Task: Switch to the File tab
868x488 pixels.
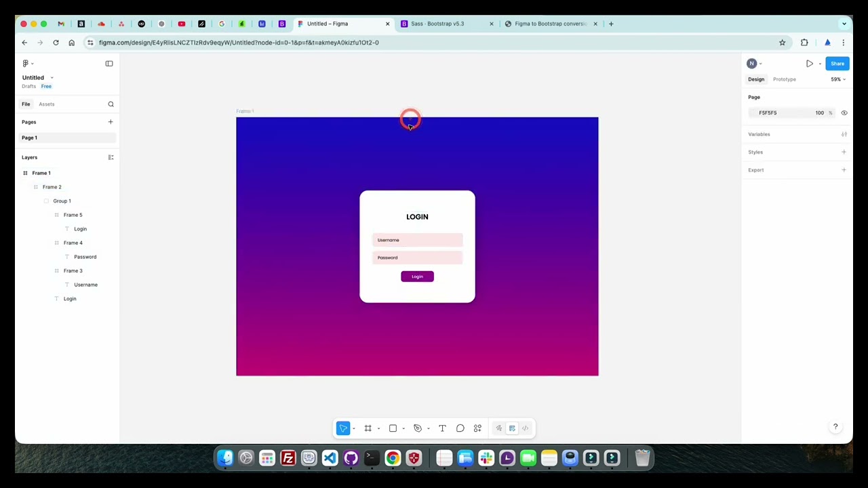Action: coord(26,104)
